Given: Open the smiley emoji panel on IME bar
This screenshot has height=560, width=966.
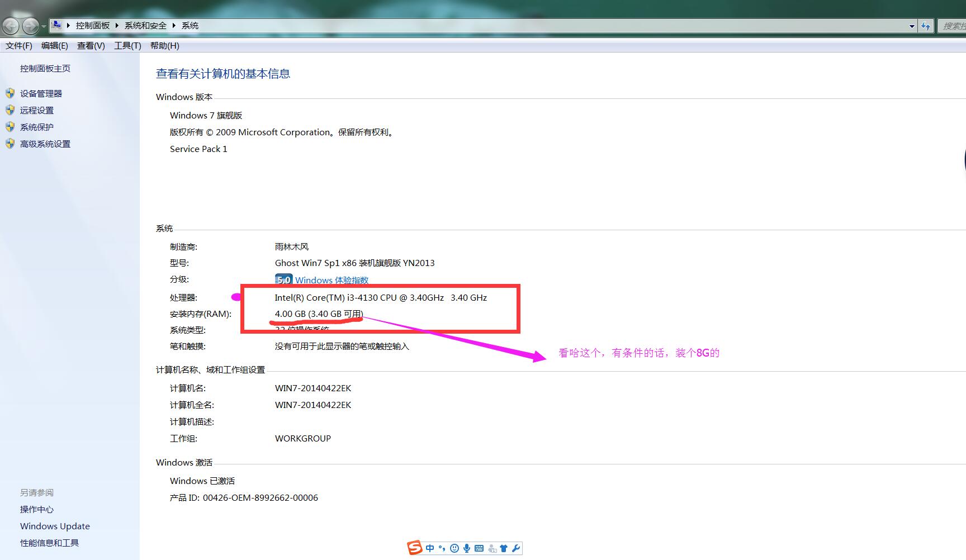Looking at the screenshot, I should [454, 548].
